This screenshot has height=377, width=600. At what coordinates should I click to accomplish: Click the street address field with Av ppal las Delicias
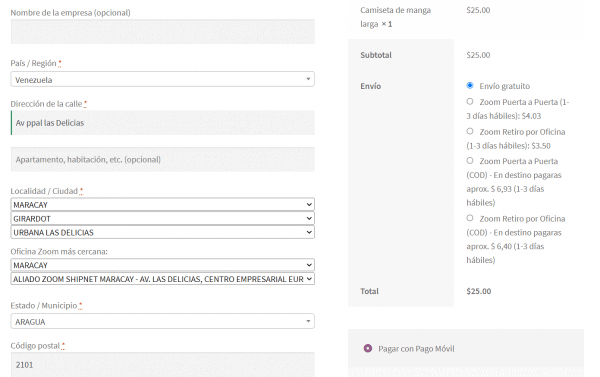coord(163,123)
